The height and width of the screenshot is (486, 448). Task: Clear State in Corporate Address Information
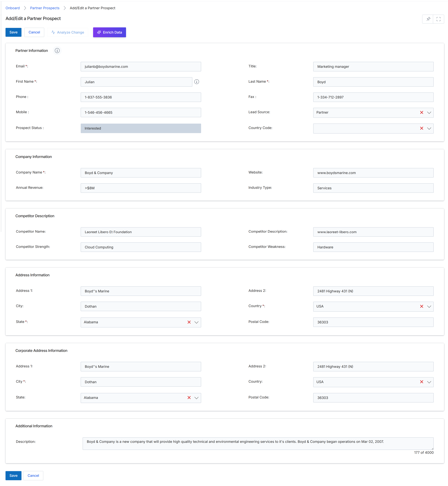[189, 398]
